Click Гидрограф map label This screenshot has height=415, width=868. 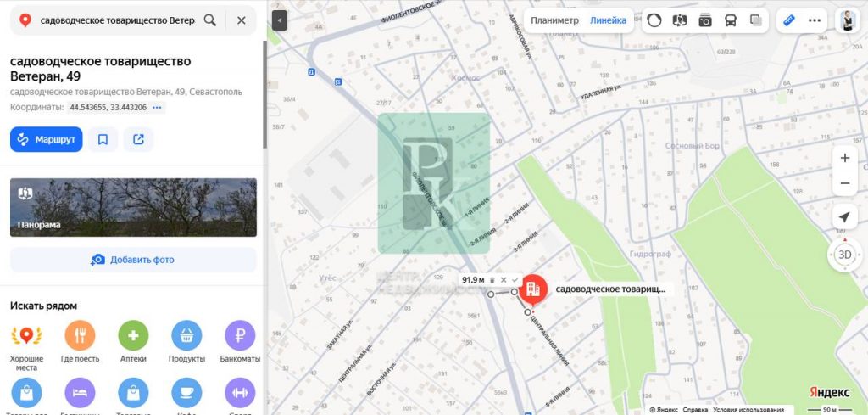click(650, 254)
